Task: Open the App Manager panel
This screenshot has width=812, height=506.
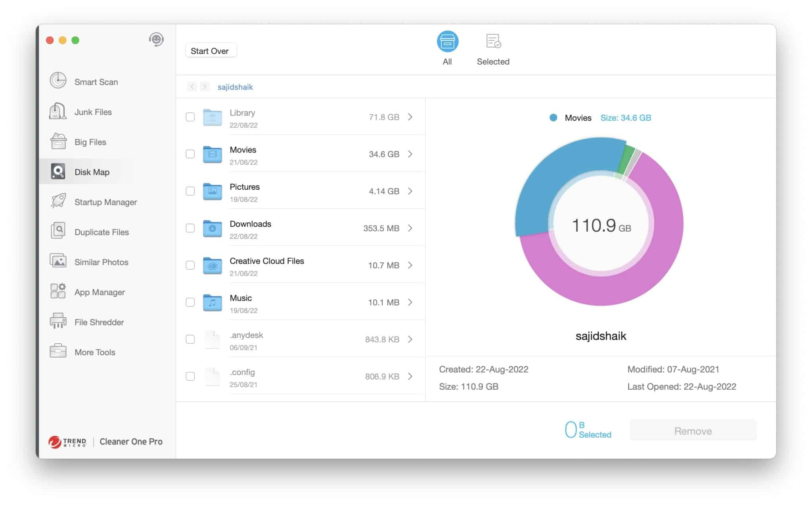Action: [100, 291]
